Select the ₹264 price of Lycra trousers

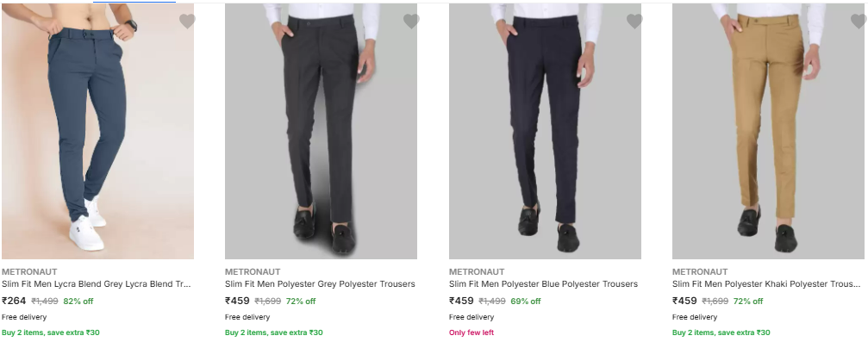[x=14, y=301]
